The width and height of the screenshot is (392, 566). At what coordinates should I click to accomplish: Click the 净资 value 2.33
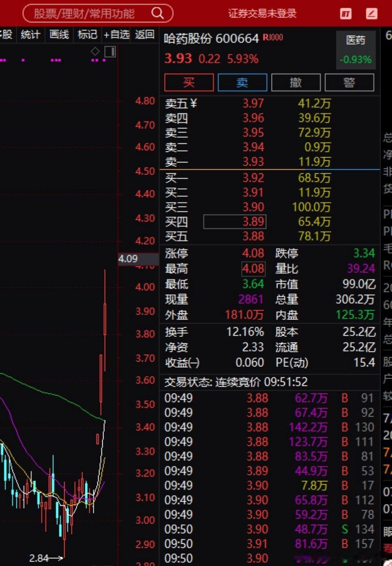253,347
